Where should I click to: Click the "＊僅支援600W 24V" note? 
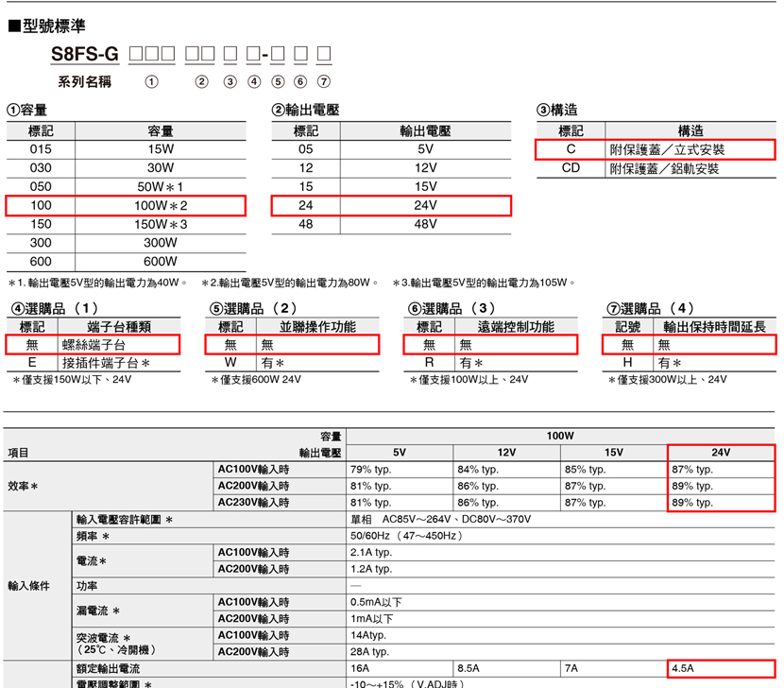coord(255,380)
